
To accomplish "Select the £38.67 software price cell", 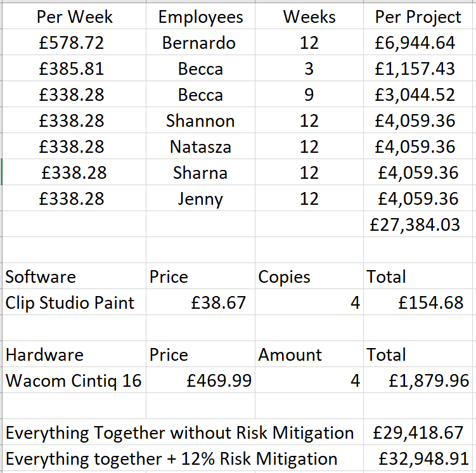I will click(x=218, y=303).
